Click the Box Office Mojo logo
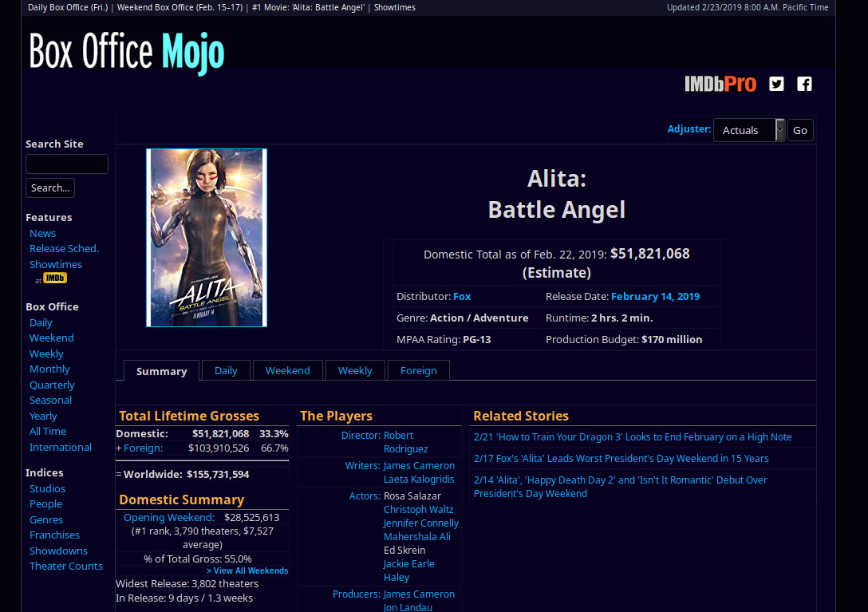The height and width of the screenshot is (612, 868). (x=127, y=52)
